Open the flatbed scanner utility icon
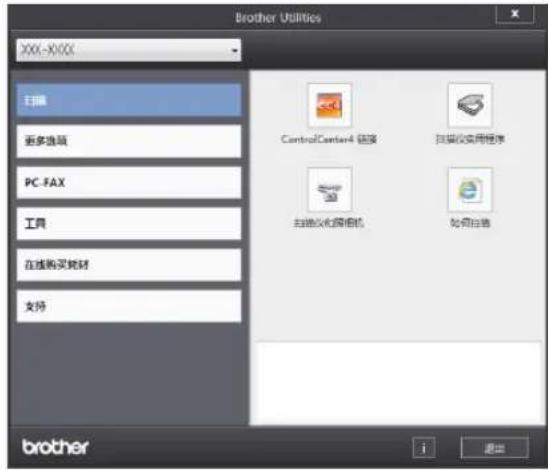Image resolution: width=548 pixels, height=470 pixels. 470,105
